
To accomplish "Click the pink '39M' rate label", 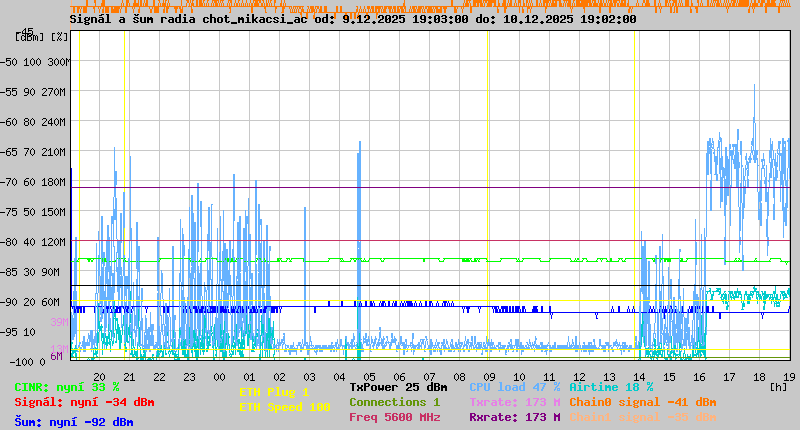I will tap(59, 322).
